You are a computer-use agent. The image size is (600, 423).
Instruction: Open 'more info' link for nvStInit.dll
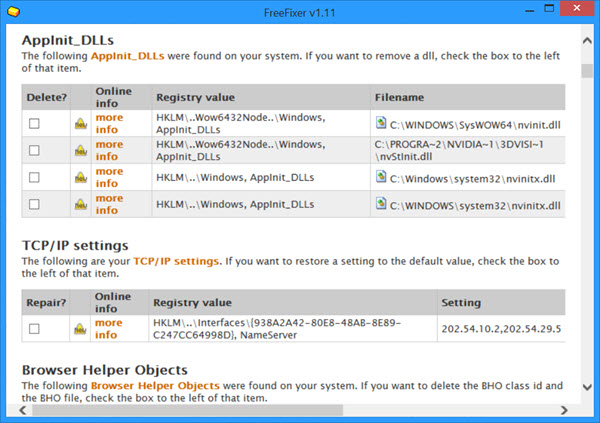(x=109, y=150)
